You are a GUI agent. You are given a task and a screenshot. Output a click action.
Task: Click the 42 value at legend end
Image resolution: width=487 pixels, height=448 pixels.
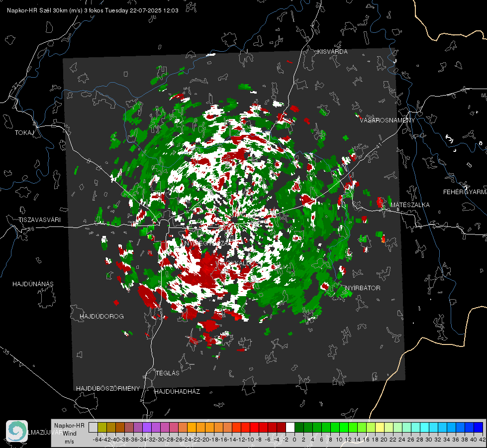point(482,440)
